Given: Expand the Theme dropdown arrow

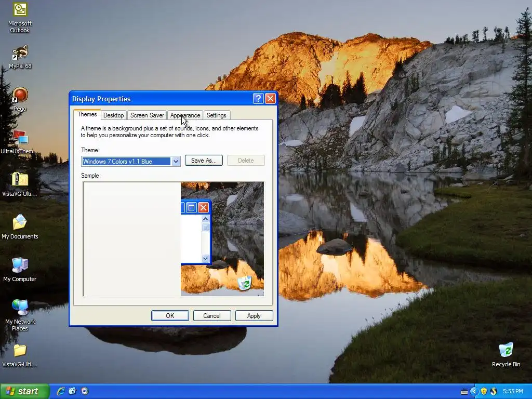Looking at the screenshot, I should 176,162.
